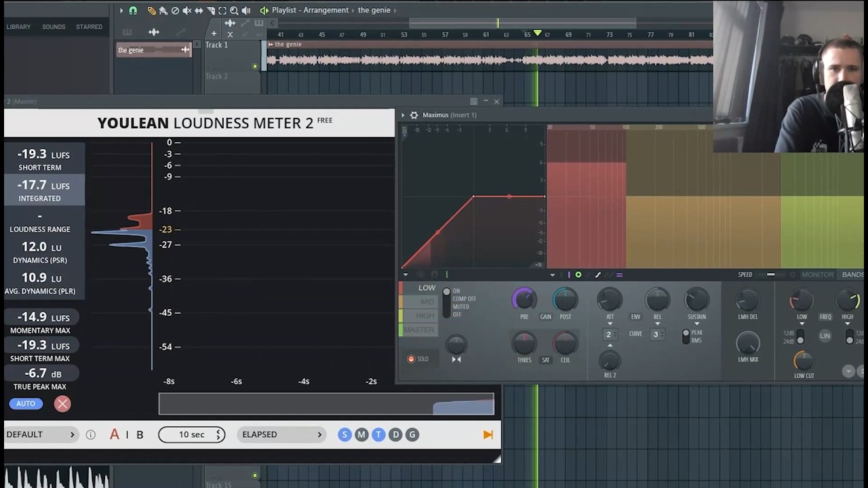Open the REL release options arrow

coord(657,323)
